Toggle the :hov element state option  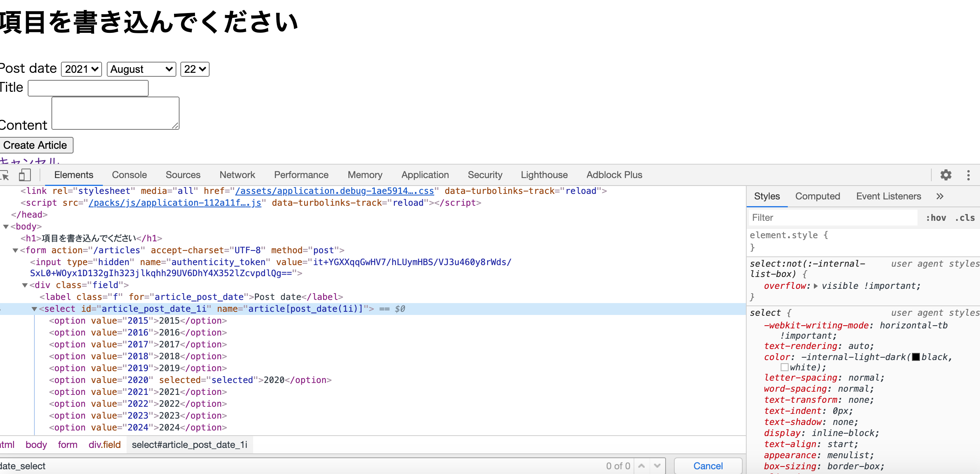pyautogui.click(x=936, y=218)
